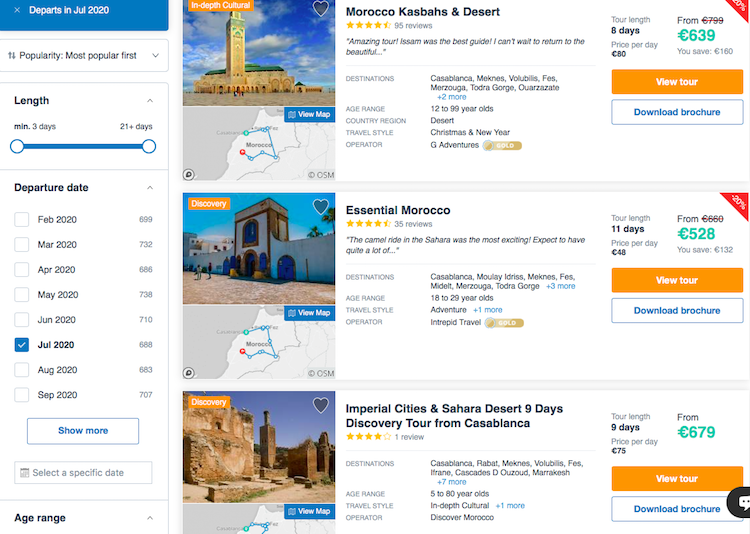This screenshot has width=750, height=534.
Task: Download brochure for Essential Morocco
Action: pyautogui.click(x=677, y=311)
